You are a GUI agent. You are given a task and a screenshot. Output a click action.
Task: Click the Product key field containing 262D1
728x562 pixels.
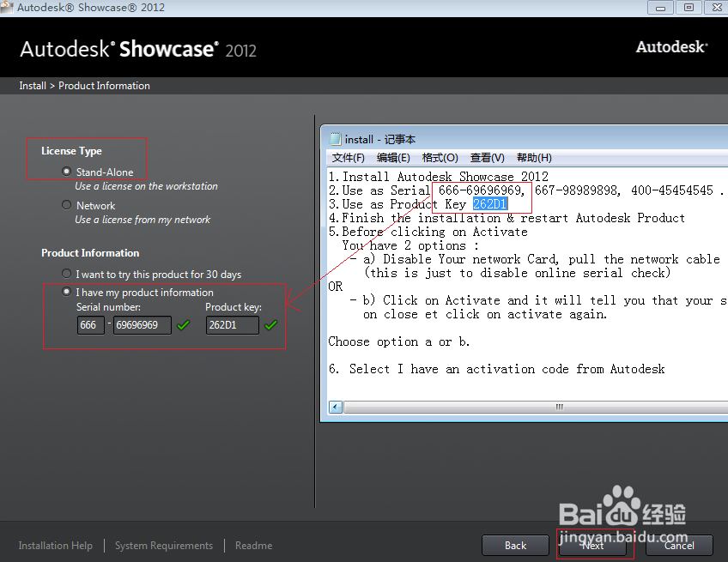[x=232, y=325]
